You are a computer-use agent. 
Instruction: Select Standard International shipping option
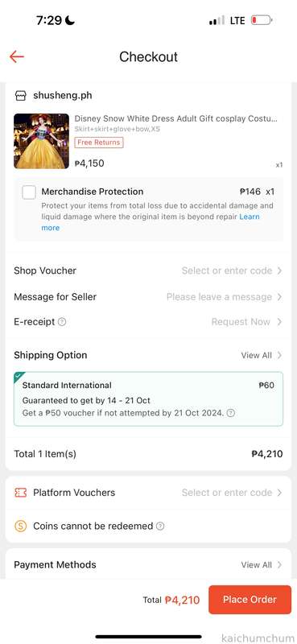coord(148,398)
